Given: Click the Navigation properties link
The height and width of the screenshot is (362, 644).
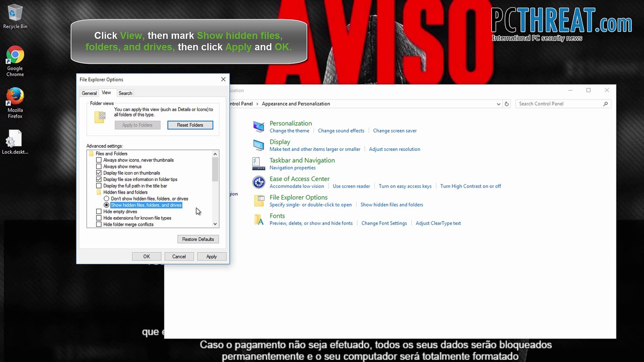Looking at the screenshot, I should pyautogui.click(x=293, y=168).
